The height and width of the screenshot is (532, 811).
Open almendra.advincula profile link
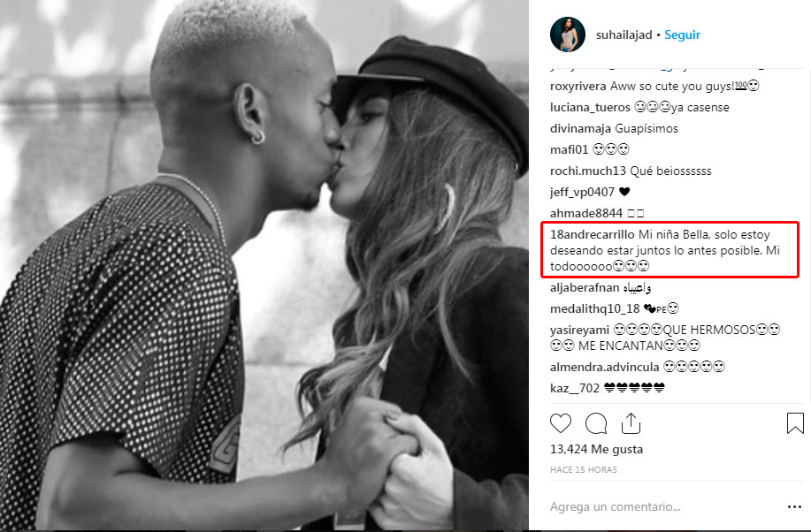coord(605,367)
